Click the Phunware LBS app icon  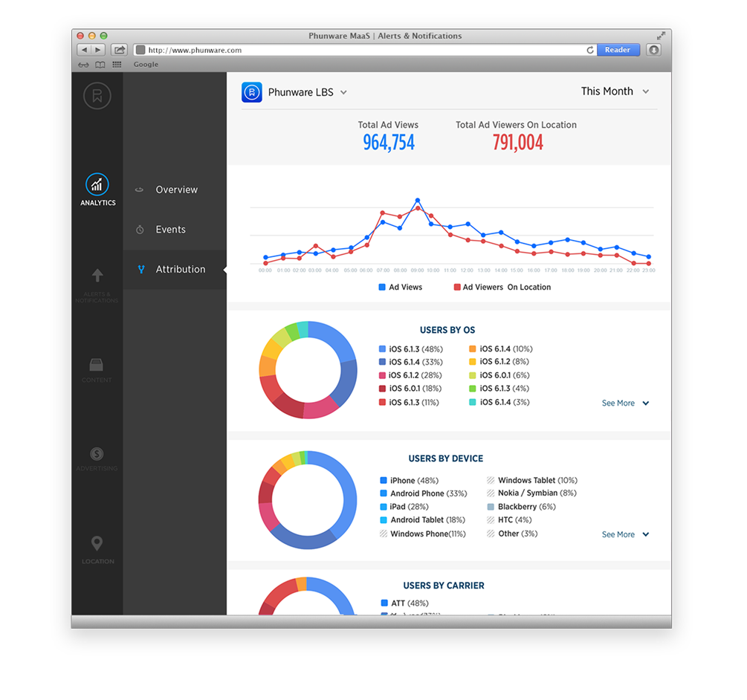(251, 92)
